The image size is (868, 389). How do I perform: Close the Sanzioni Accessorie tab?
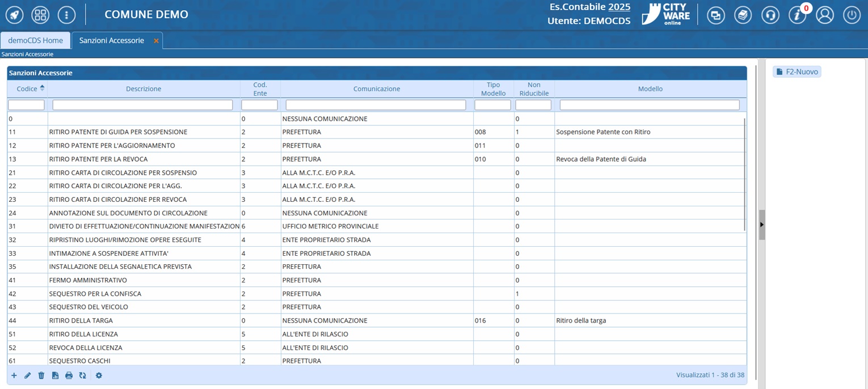[x=156, y=41]
